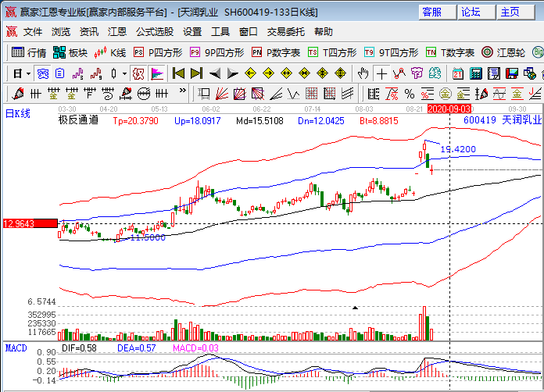Viewport: 544px width, 392px height.
Task: Open the calendar 21 icon
Action: point(458,73)
